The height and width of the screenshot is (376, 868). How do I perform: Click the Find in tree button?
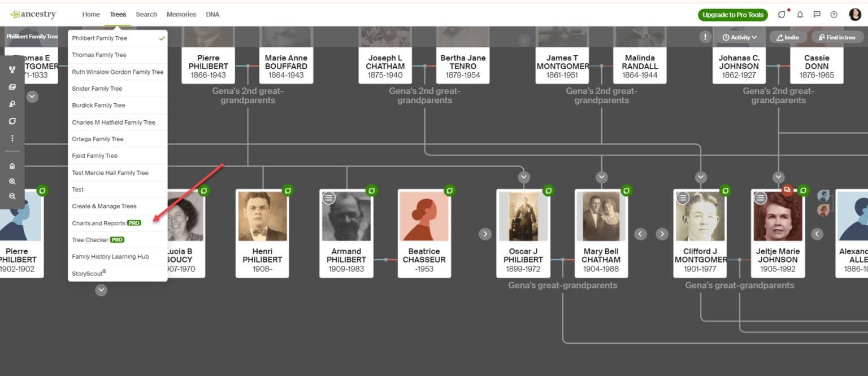click(x=837, y=37)
